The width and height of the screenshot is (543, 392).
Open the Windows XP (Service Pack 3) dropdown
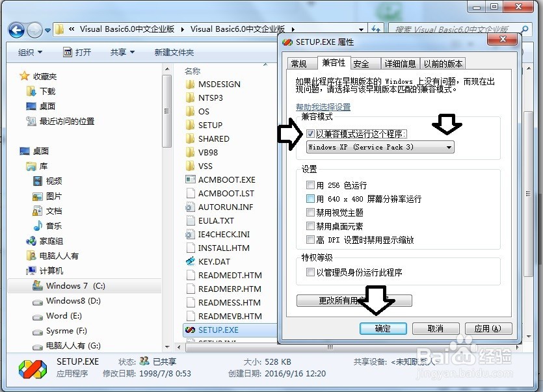[x=380, y=147]
